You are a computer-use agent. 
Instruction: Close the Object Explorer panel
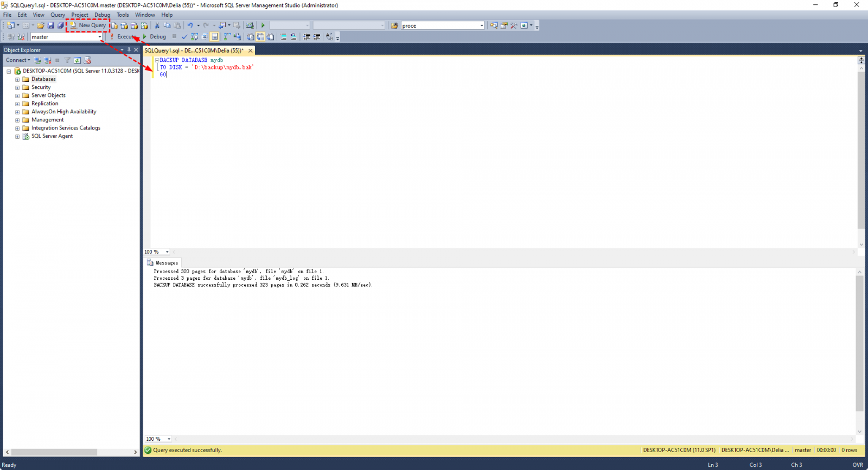pos(136,50)
